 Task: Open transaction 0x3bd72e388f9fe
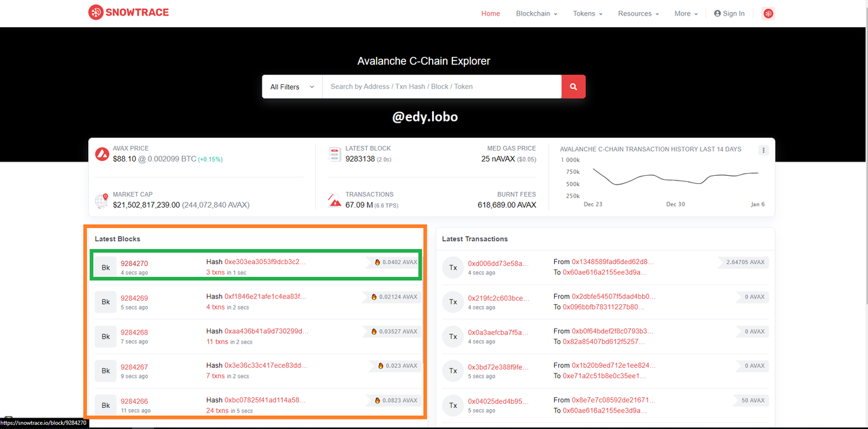click(498, 367)
